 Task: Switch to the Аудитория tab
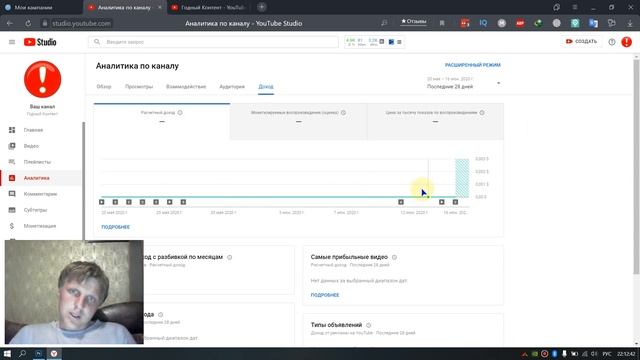click(232, 87)
